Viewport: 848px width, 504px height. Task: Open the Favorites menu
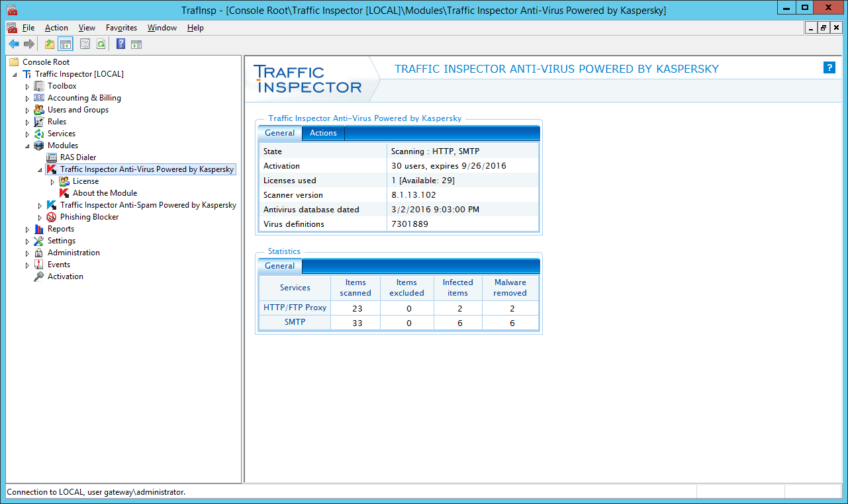point(121,28)
